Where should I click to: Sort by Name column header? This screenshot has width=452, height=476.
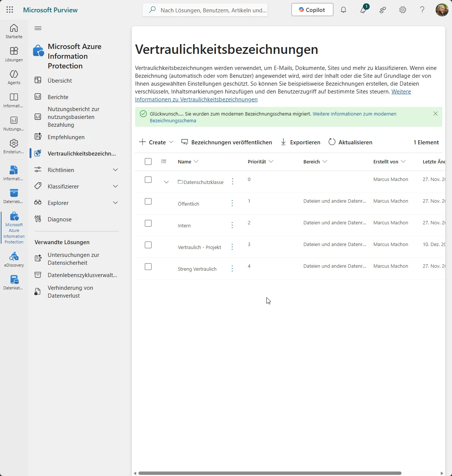[188, 162]
